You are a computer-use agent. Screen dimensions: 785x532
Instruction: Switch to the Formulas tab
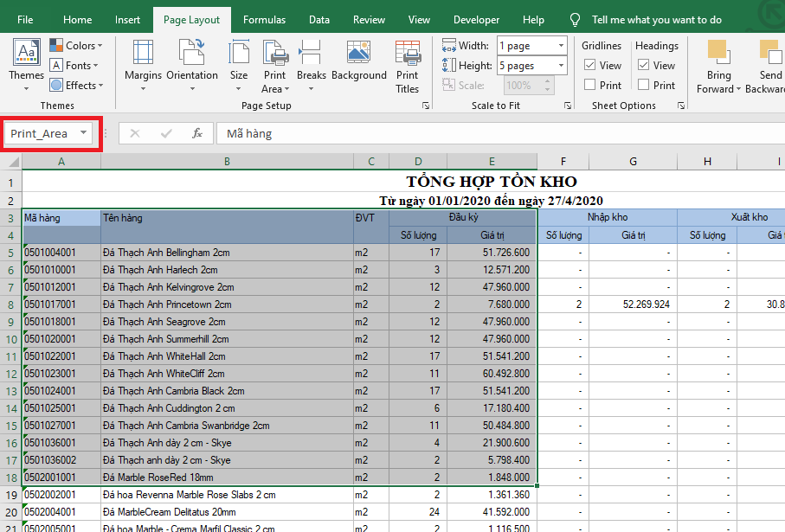(x=264, y=20)
